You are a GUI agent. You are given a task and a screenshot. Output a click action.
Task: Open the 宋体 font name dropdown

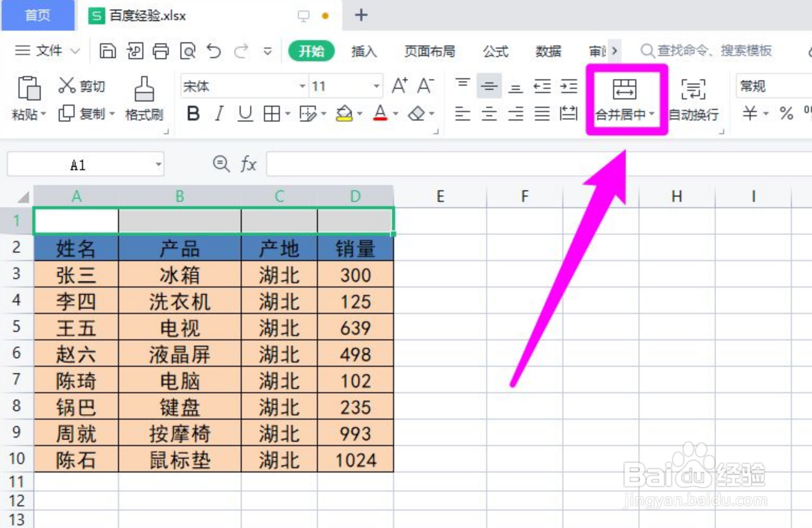[302, 86]
